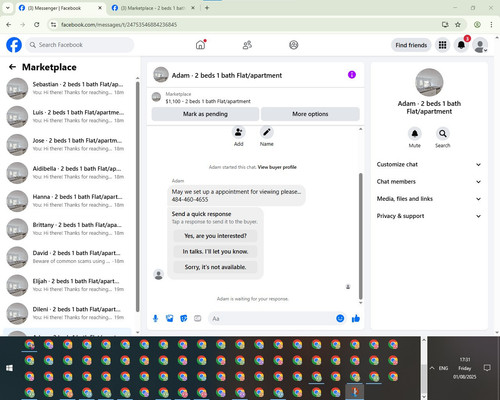Close the Messenger | Facebook tab

coord(100,8)
